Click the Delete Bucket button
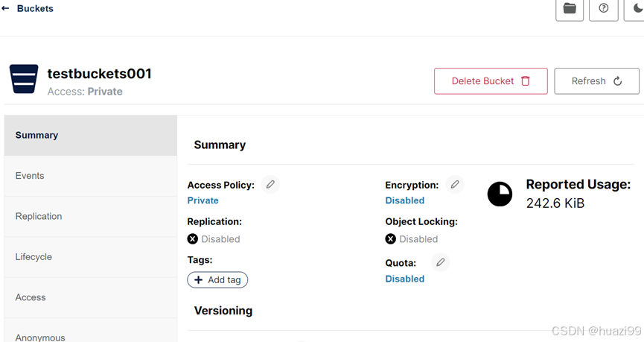Image resolution: width=644 pixels, height=342 pixels. [491, 81]
